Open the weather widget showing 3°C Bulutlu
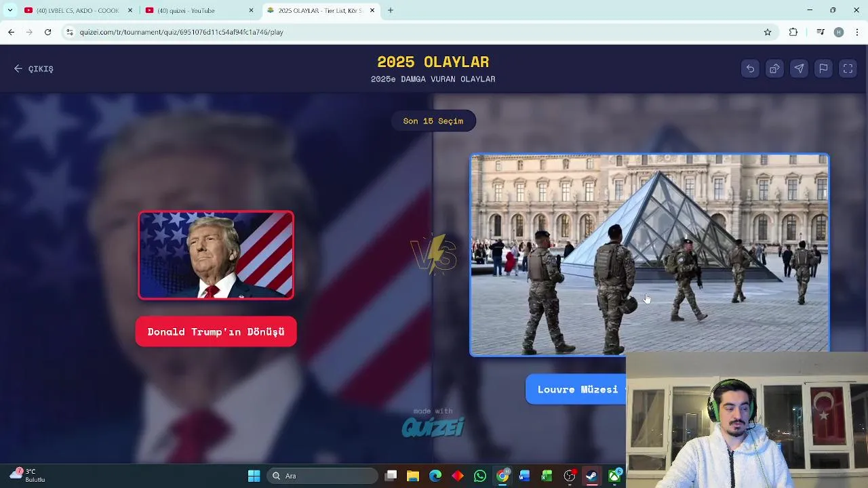 click(x=28, y=475)
